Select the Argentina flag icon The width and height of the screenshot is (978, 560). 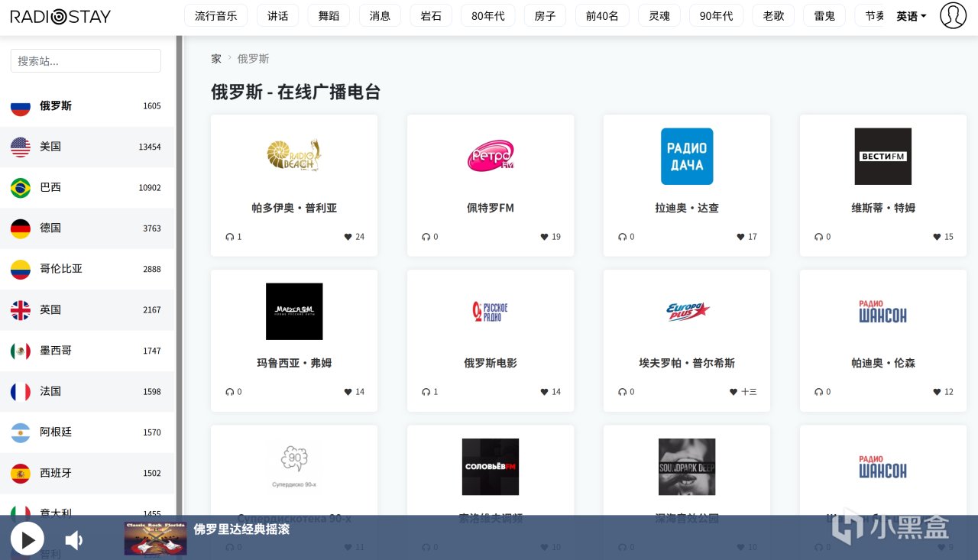pyautogui.click(x=21, y=432)
